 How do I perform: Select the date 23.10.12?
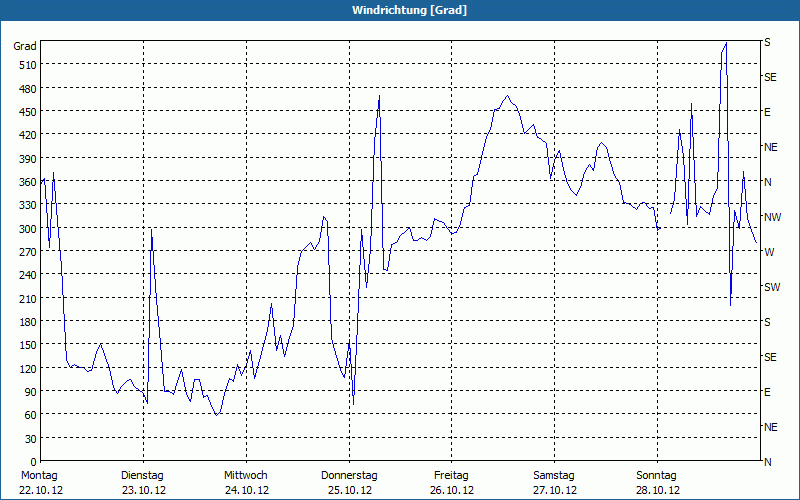click(144, 490)
